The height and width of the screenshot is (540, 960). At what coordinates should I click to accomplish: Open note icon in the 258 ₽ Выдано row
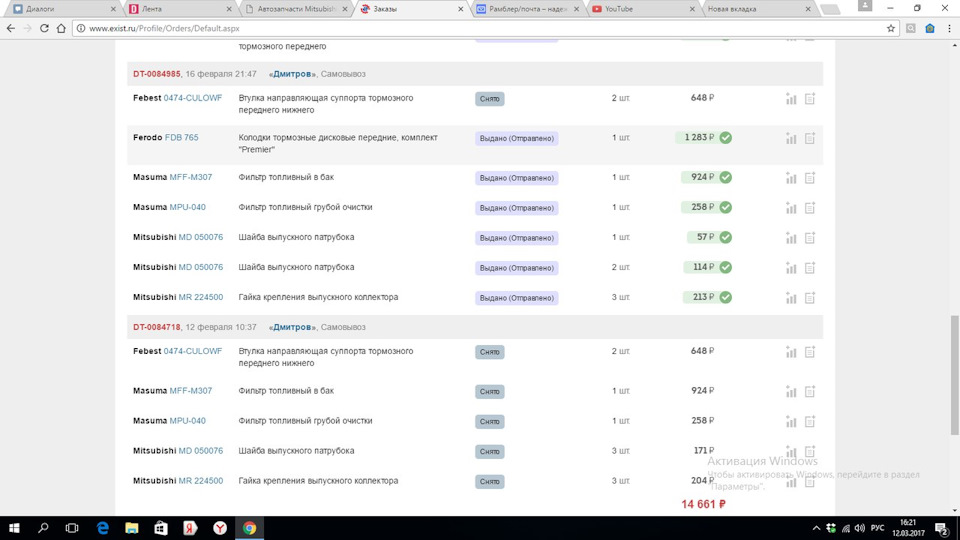[x=810, y=208]
